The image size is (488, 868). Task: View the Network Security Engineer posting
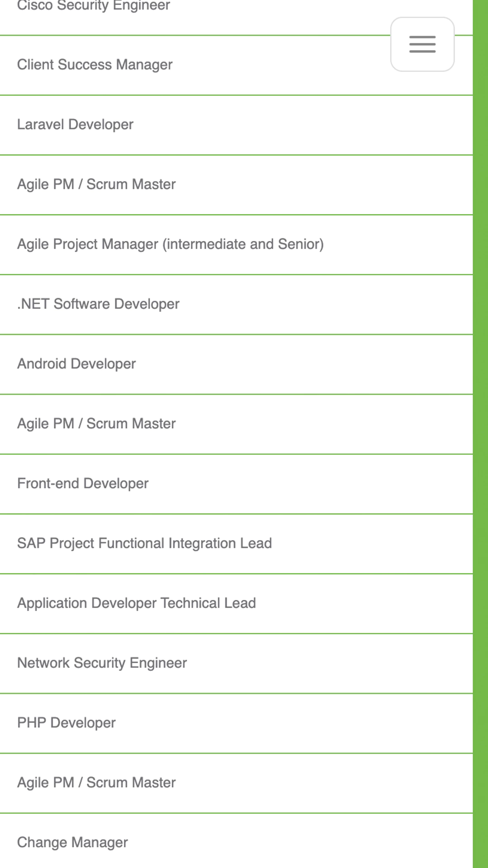coord(102,663)
